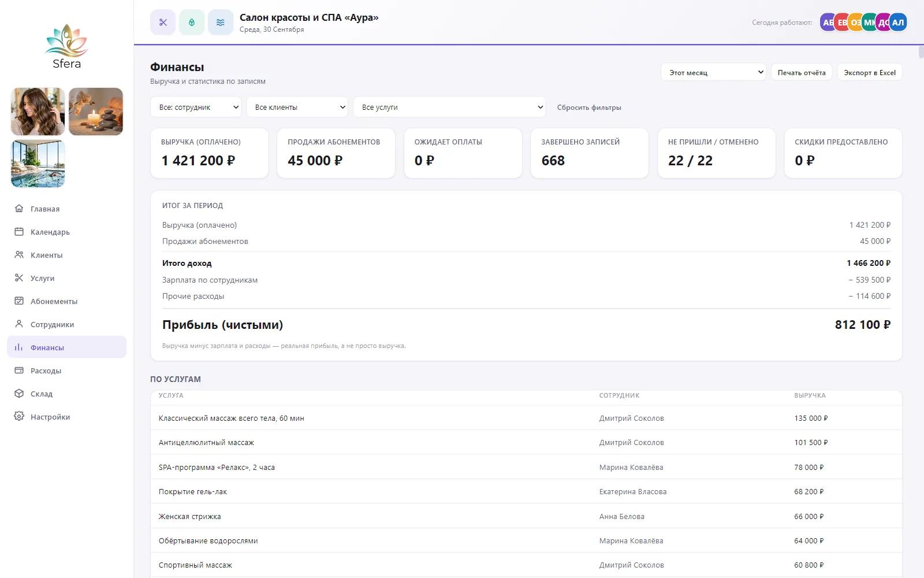
Task: Click Антицеллюлитный массаж row
Action: (x=526, y=442)
